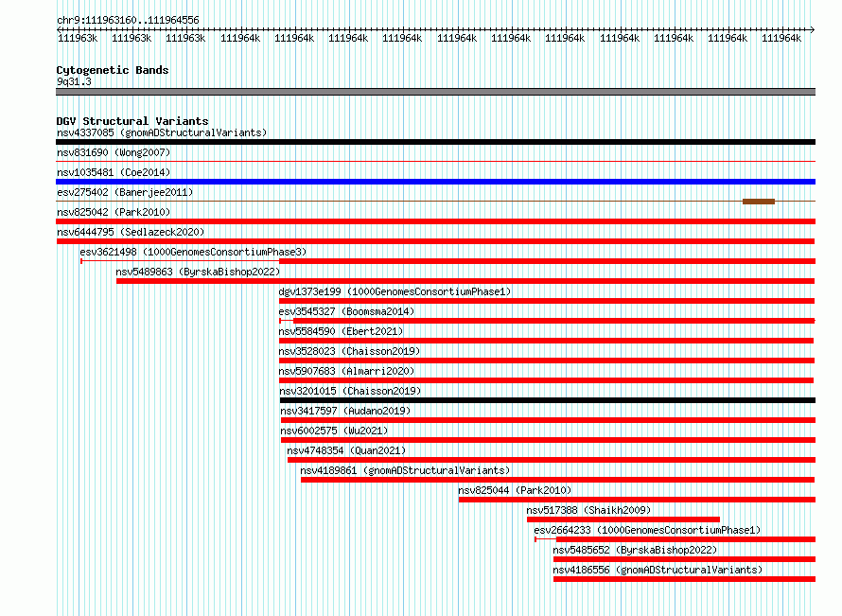Click the gray 9q31.3 cytogenetic band bar
This screenshot has height=616, width=842.
coord(435,93)
